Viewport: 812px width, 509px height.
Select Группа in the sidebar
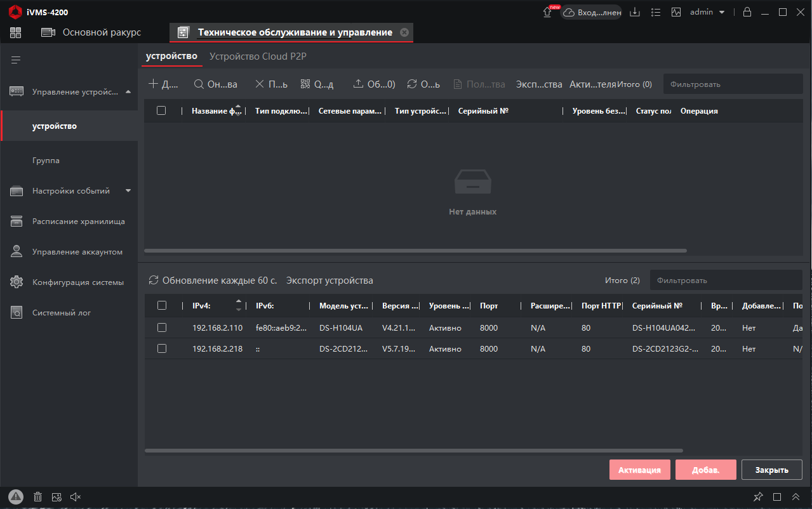click(x=46, y=161)
